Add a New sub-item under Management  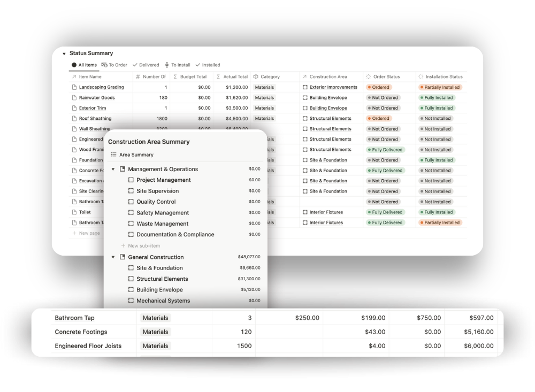[x=143, y=246]
